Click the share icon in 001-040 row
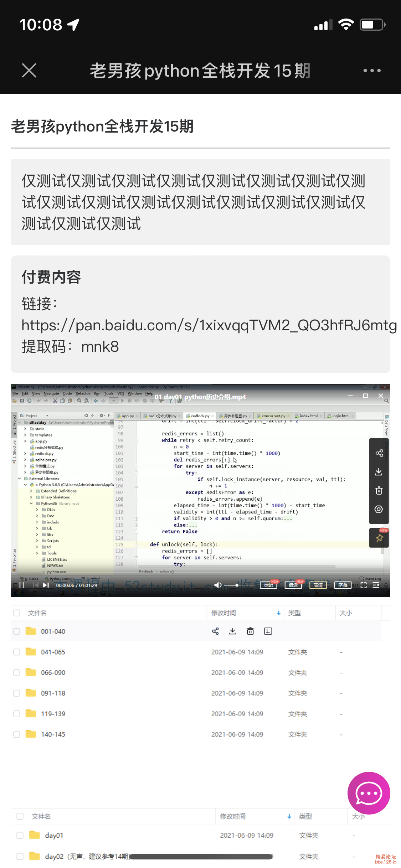The width and height of the screenshot is (401, 868). click(x=215, y=631)
